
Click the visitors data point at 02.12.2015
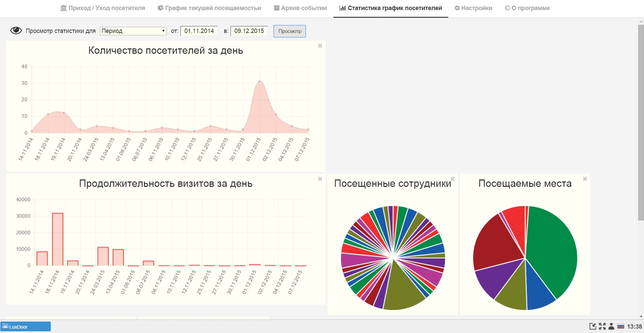275,115
